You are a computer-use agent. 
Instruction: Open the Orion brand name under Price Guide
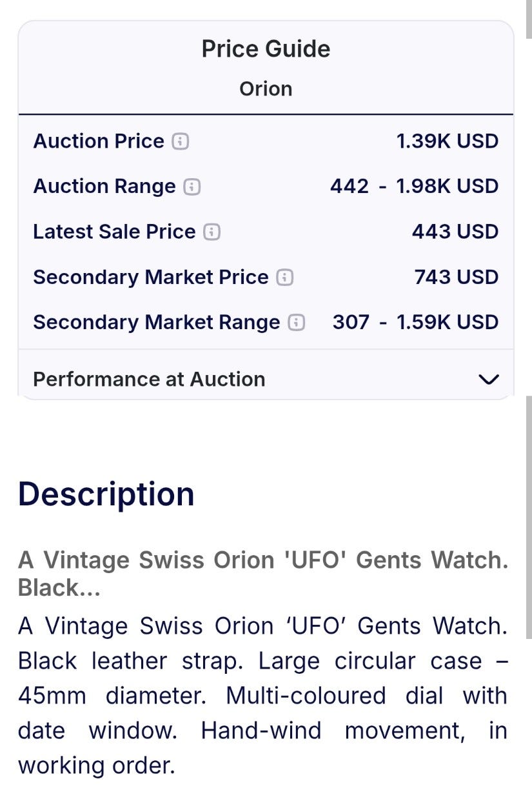(266, 88)
